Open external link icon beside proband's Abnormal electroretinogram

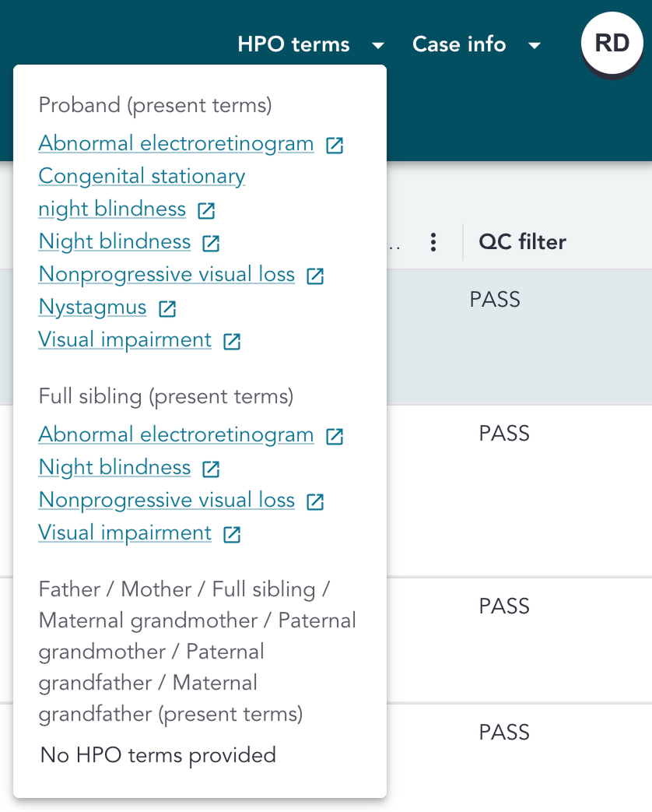(335, 145)
